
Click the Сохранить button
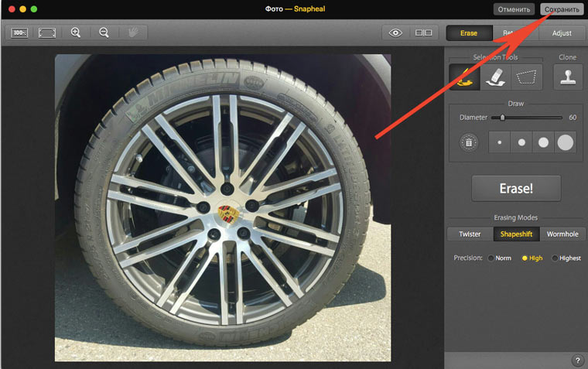[562, 9]
